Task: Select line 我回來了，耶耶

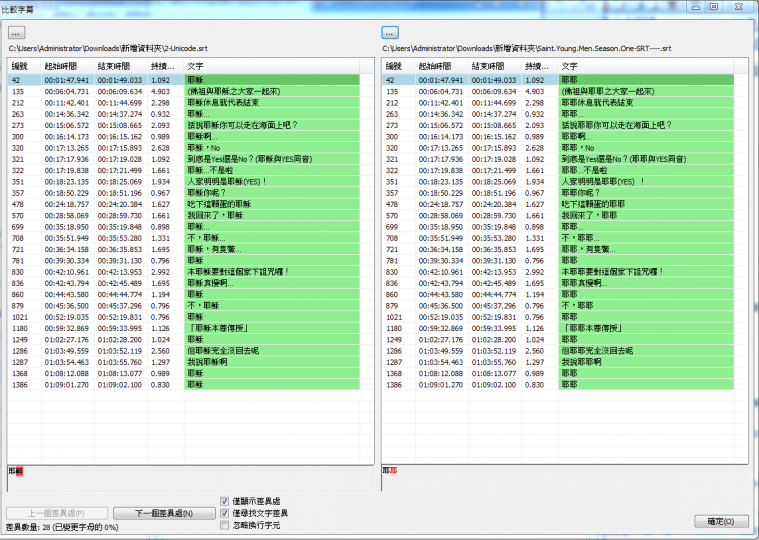Action: point(558,215)
